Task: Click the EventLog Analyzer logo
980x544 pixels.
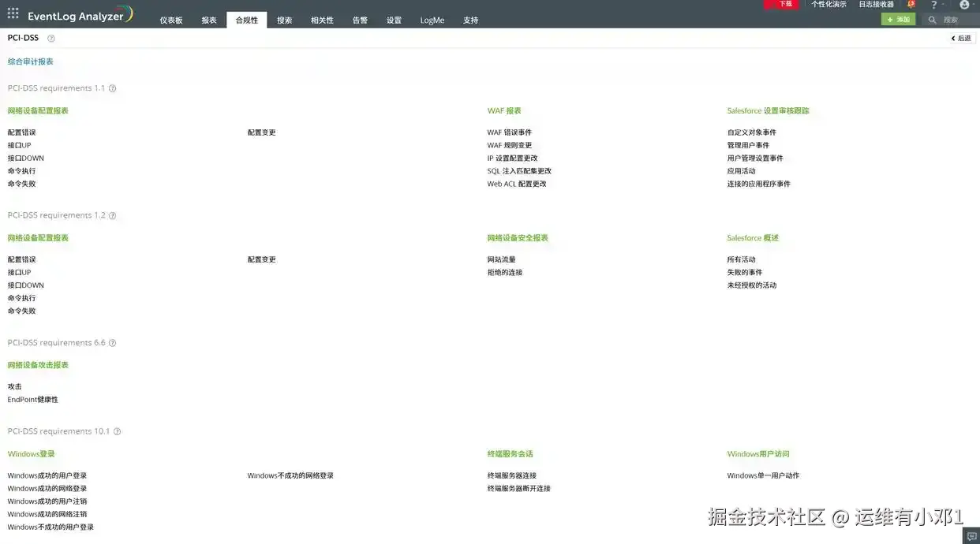Action: tap(80, 15)
